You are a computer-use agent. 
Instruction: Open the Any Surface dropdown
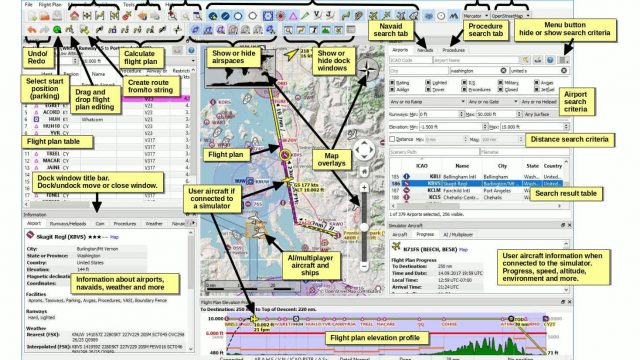pos(541,114)
